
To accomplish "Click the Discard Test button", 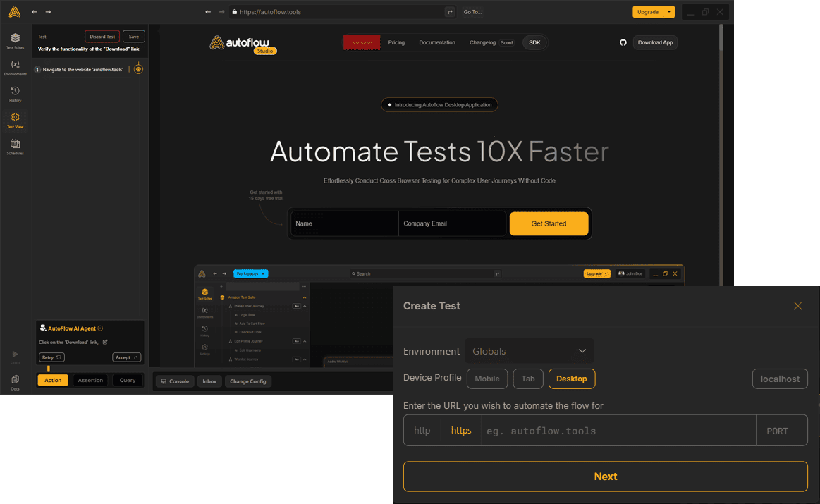I will (x=102, y=37).
